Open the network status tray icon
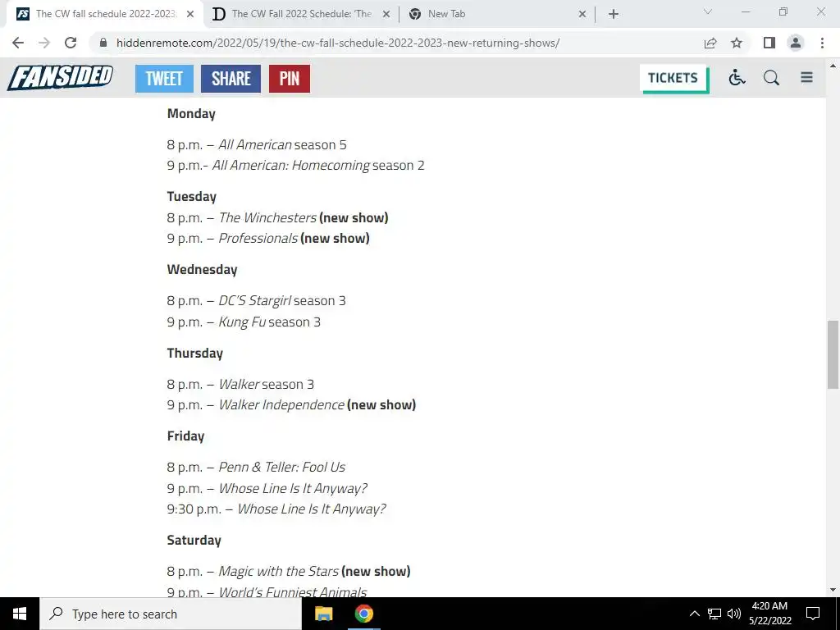The image size is (840, 630). 714,614
